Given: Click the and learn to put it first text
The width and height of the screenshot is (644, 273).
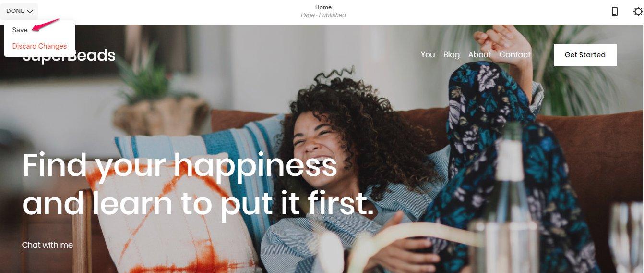Looking at the screenshot, I should [198, 203].
